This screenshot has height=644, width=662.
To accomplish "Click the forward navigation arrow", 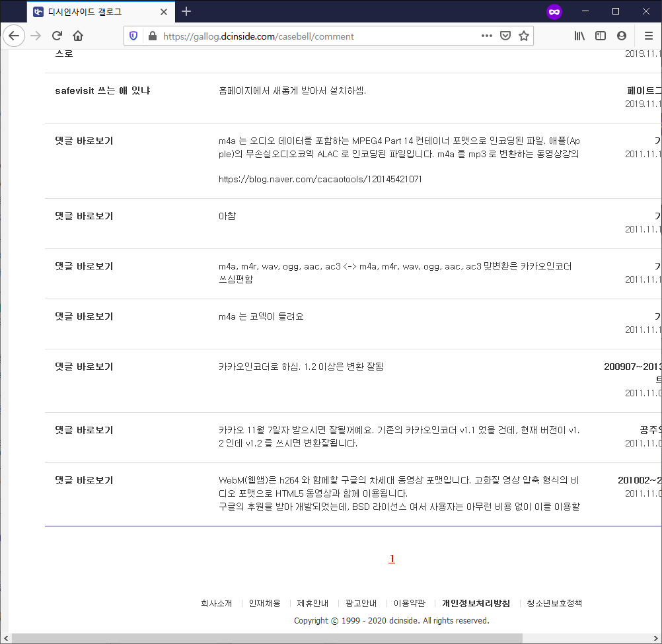I will coord(36,36).
